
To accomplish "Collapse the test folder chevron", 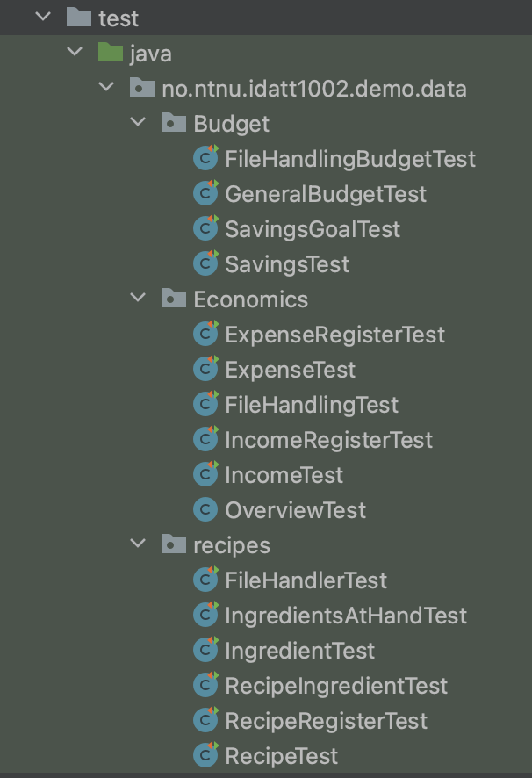I will [x=43, y=17].
